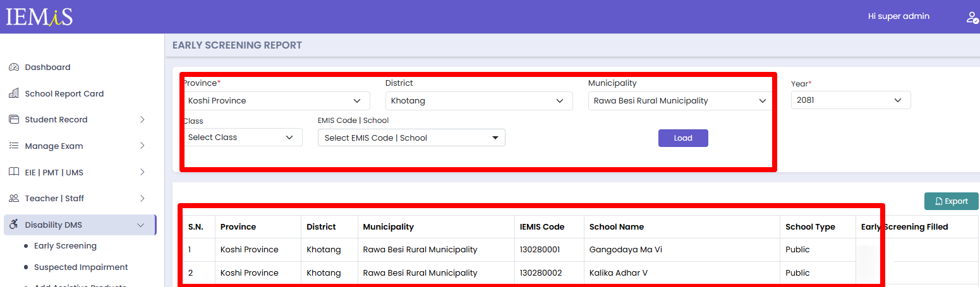The height and width of the screenshot is (287, 980).
Task: Collapse the Disability DMS menu
Action: (141, 225)
